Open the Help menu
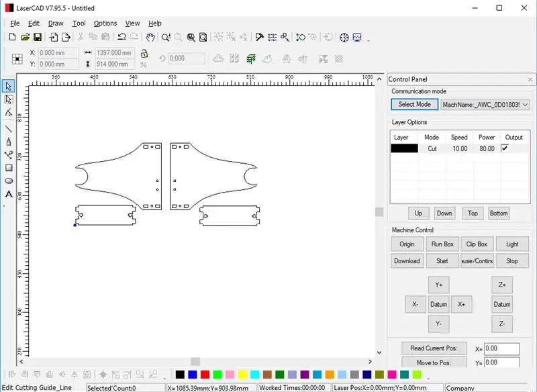 [155, 23]
